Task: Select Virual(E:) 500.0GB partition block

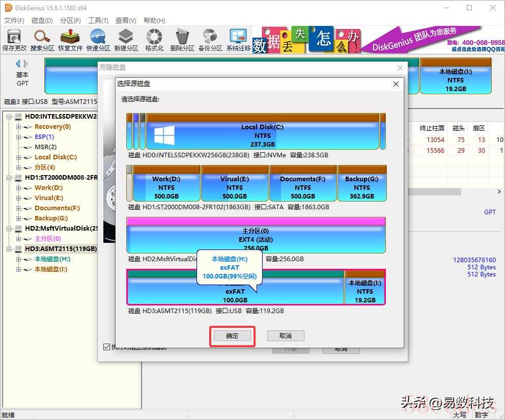Action: click(x=235, y=183)
